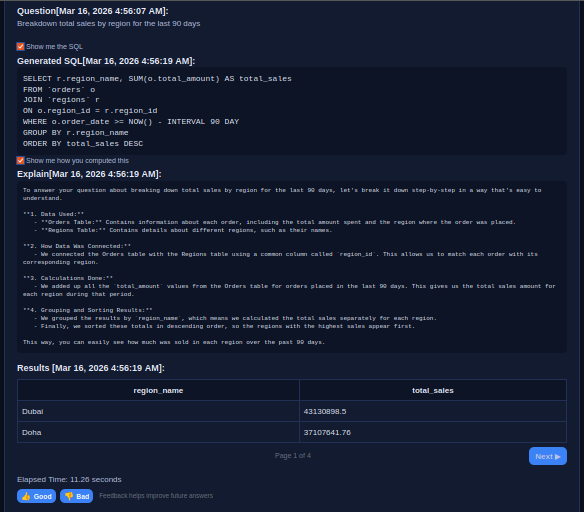The image size is (584, 512).
Task: Select the Doha table cell
Action: pos(158,432)
